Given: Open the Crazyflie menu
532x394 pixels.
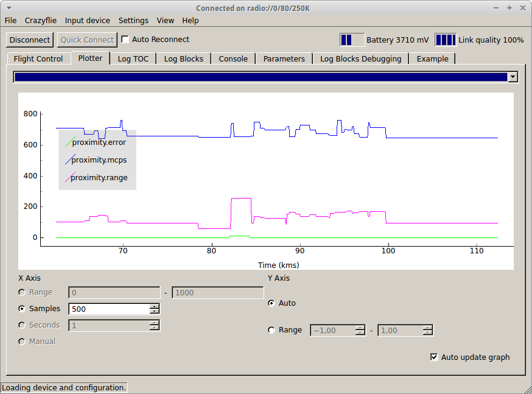Looking at the screenshot, I should pyautogui.click(x=41, y=20).
